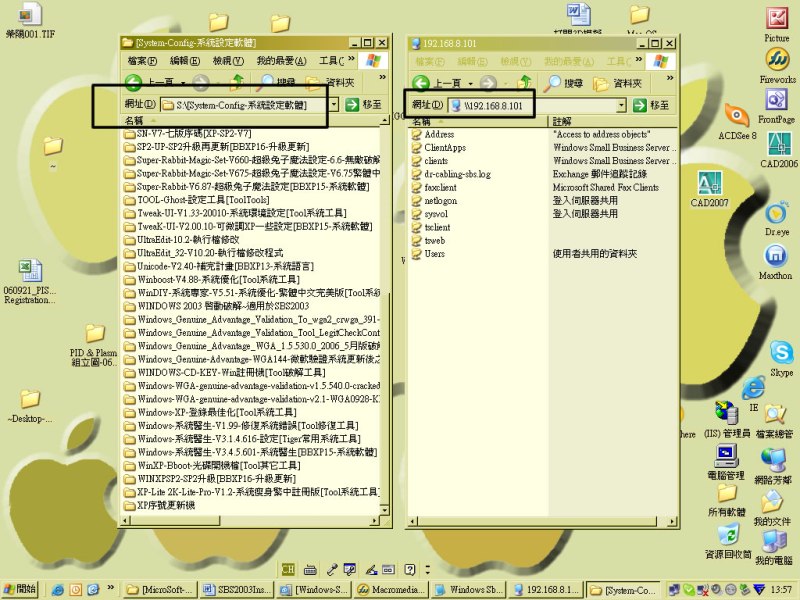Open 工具 menu in System-Config window

[332, 61]
